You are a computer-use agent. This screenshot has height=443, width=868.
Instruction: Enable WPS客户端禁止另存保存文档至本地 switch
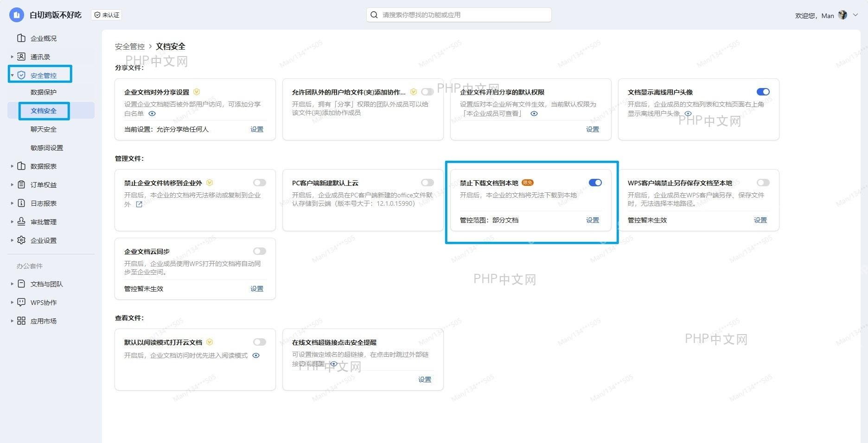[x=763, y=183]
